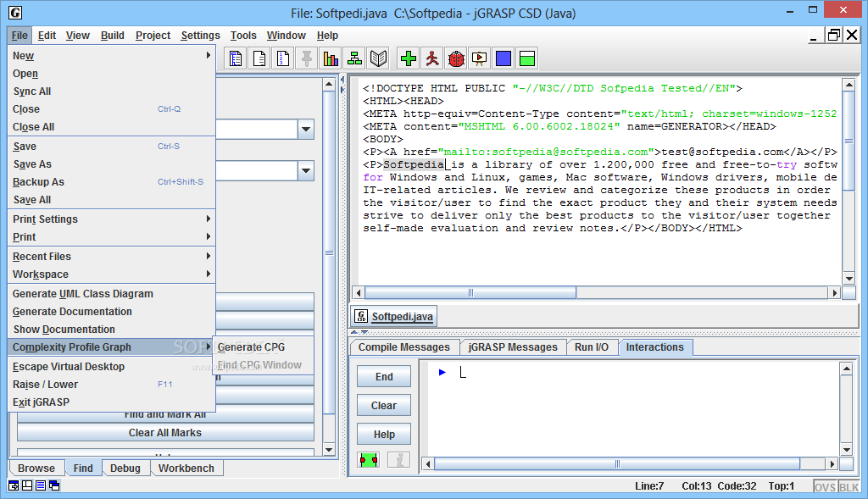This screenshot has width=868, height=499.
Task: Click the solid blue square toolbar icon
Action: (504, 58)
